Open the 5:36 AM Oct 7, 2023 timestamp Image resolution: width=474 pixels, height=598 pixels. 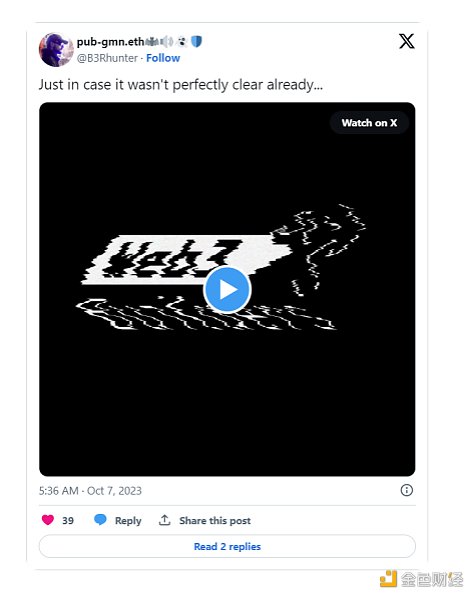coord(90,490)
